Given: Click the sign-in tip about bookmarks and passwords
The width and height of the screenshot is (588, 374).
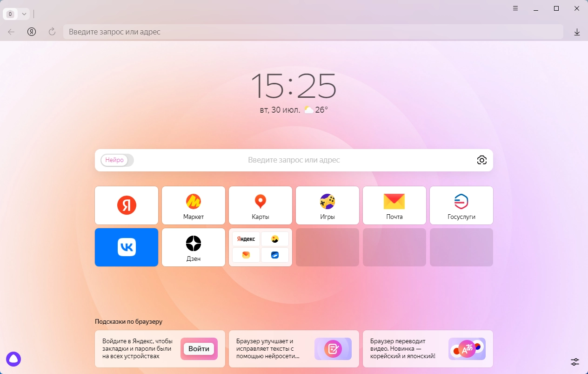Looking at the screenshot, I should tap(160, 349).
